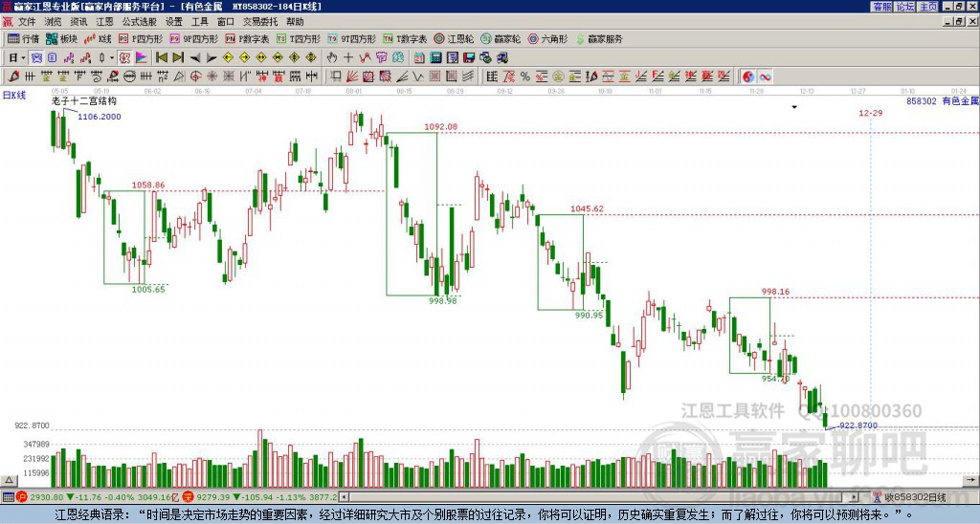Screen dimensions: 980x524
Task: Select the angle line tool
Action: [402, 76]
